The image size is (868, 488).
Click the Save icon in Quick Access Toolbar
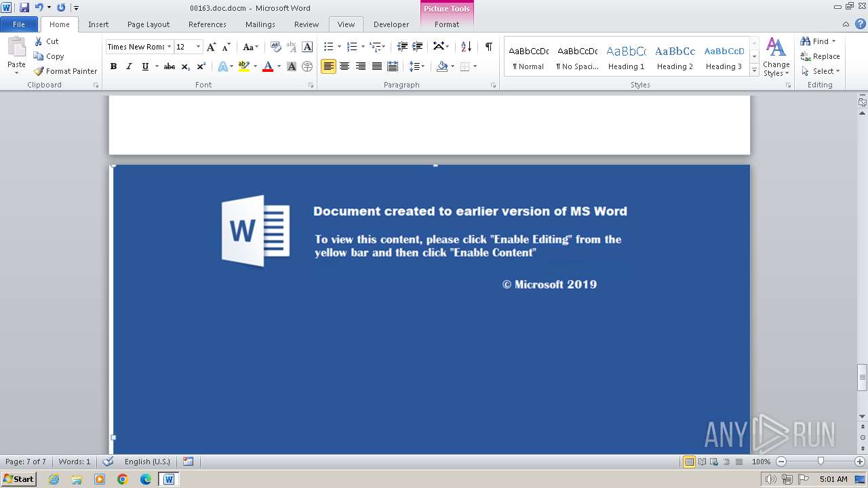coord(24,7)
